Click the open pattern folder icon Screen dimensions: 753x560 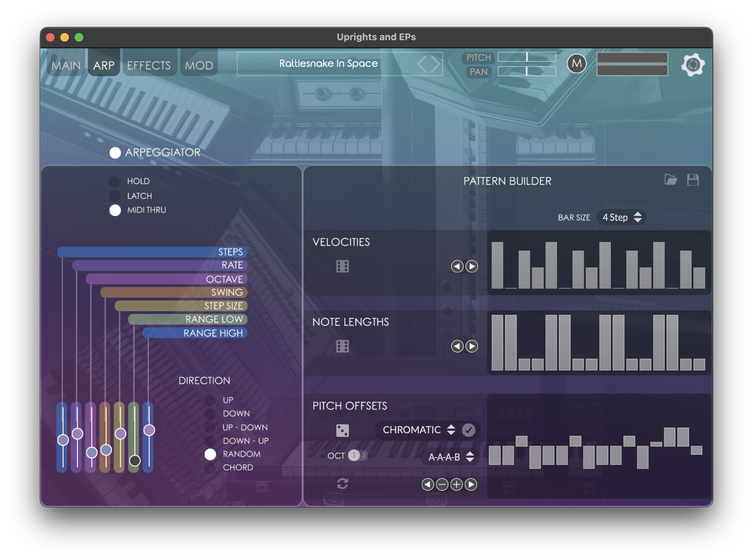click(670, 179)
